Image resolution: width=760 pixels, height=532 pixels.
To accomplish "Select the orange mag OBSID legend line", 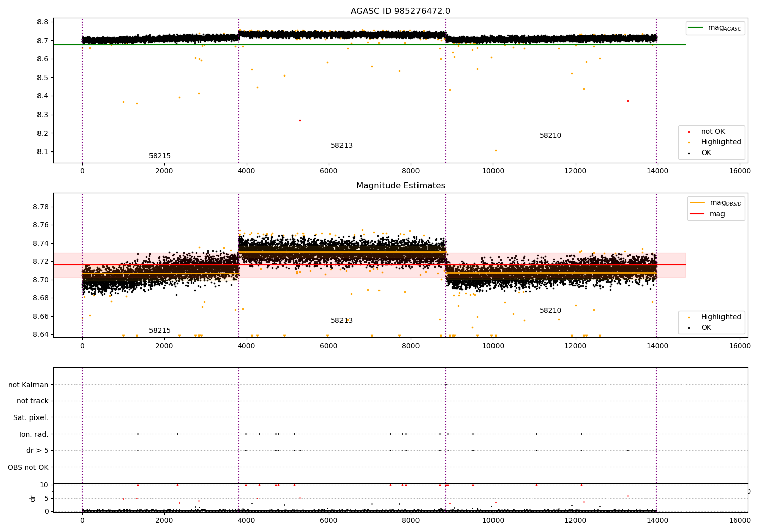I will point(698,203).
